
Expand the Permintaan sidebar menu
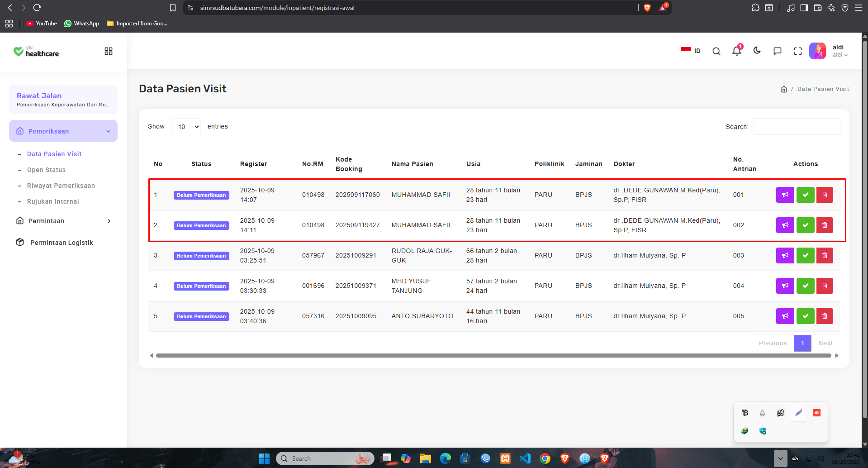tap(63, 221)
